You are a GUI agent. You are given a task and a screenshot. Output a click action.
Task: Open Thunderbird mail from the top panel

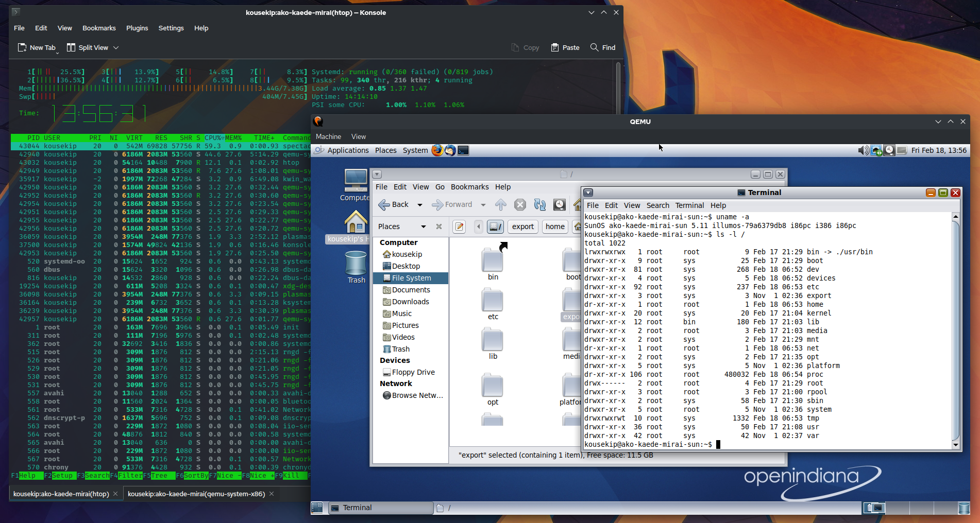coord(450,150)
